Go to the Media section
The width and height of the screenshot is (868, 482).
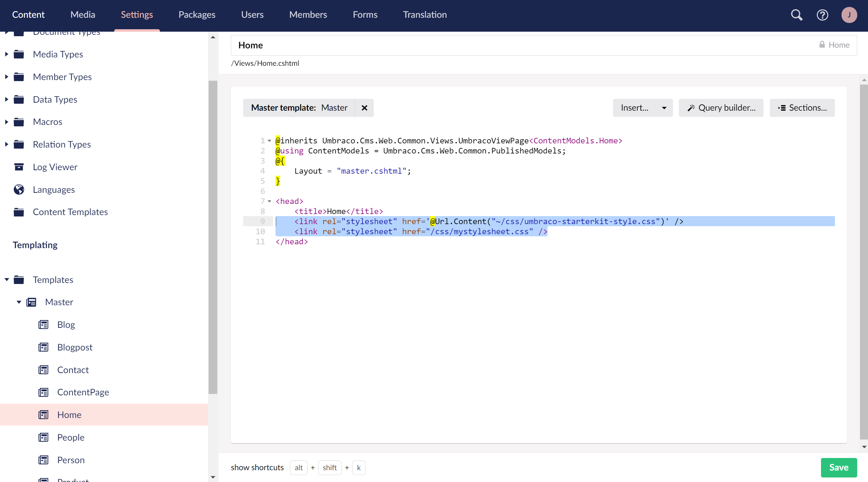coord(83,15)
